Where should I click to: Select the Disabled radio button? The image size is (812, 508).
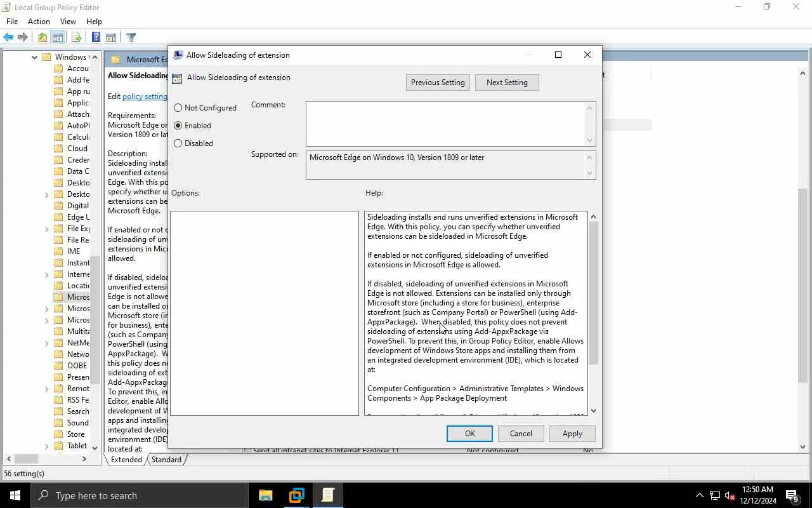[x=178, y=144]
